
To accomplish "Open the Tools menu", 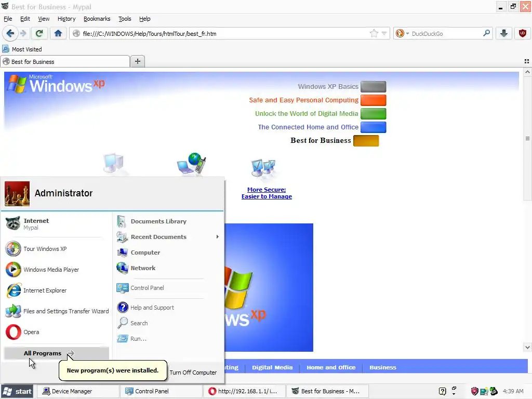I will [125, 19].
